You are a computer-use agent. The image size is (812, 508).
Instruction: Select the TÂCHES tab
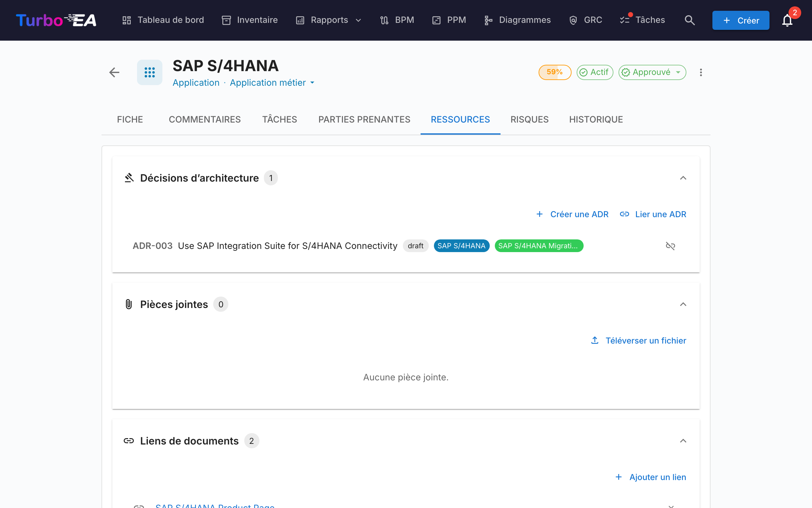point(279,119)
